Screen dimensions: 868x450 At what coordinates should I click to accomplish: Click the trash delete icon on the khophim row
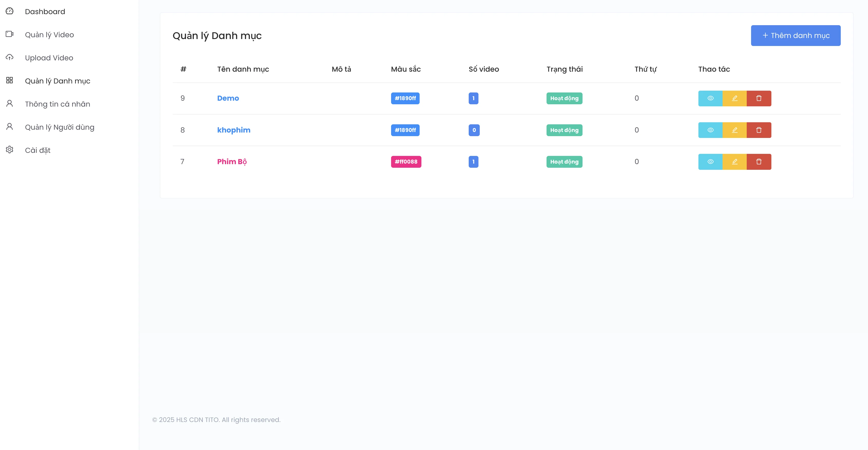[759, 130]
